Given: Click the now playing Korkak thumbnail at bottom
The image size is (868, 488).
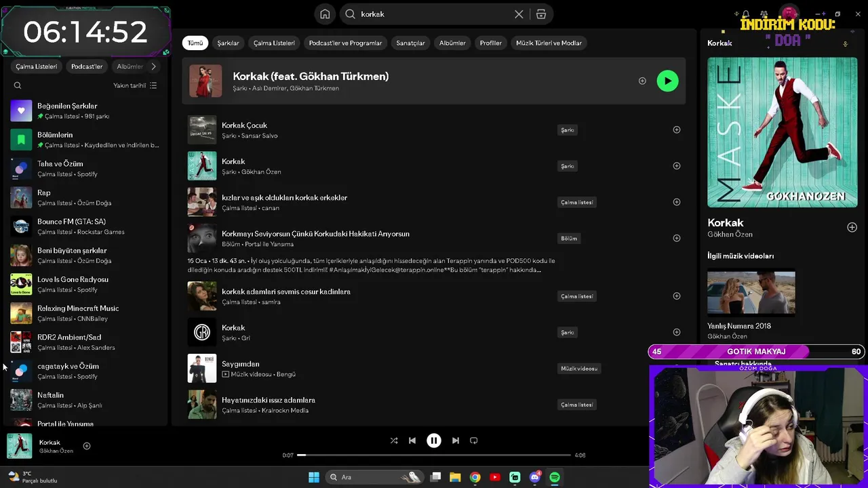Looking at the screenshot, I should pos(20,446).
